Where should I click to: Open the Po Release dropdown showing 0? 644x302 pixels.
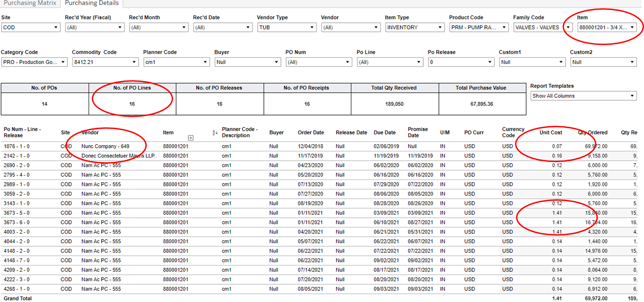point(461,62)
